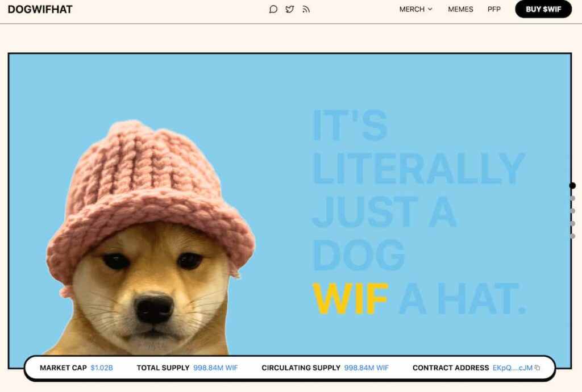The width and height of the screenshot is (582, 392).
Task: Select the second slide indicator dot
Action: [x=573, y=198]
